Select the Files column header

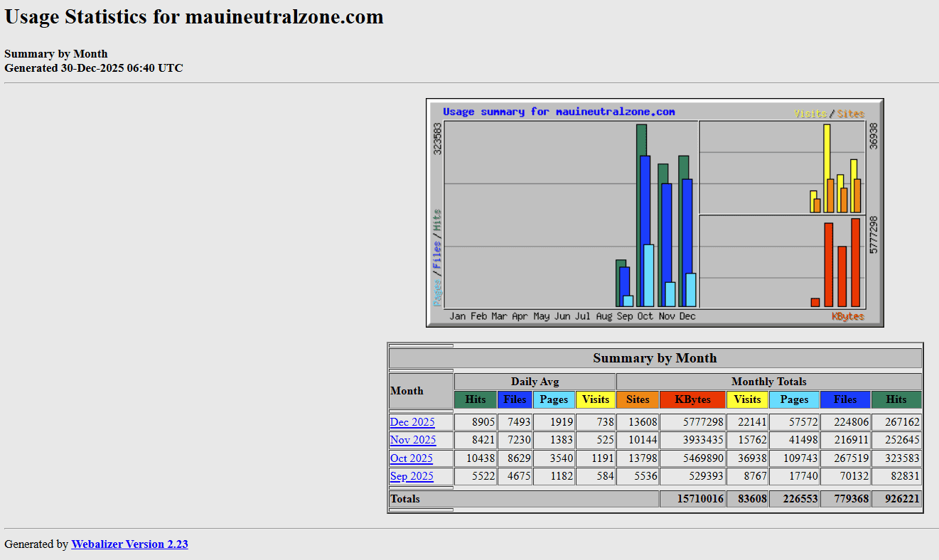pyautogui.click(x=515, y=399)
